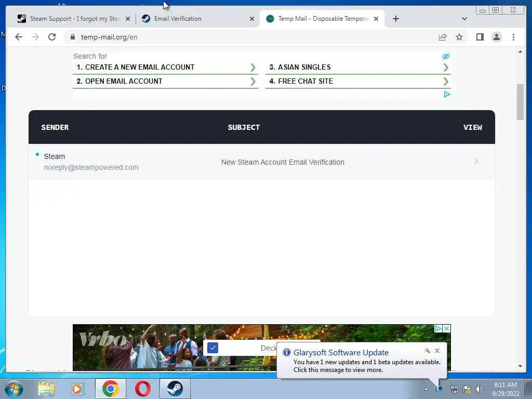Click the padlock site info icon
The image size is (532, 399).
[x=73, y=37]
